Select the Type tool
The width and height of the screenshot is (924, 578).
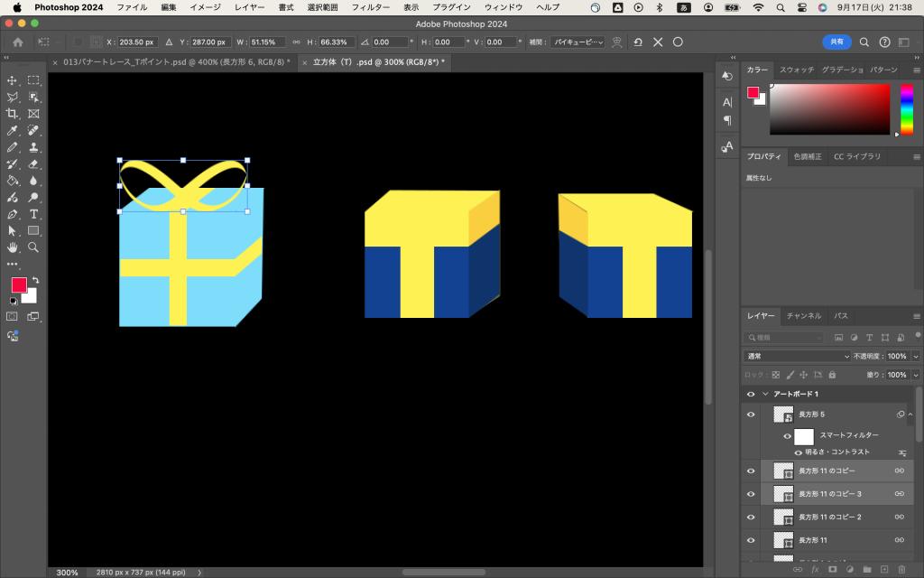(x=33, y=214)
